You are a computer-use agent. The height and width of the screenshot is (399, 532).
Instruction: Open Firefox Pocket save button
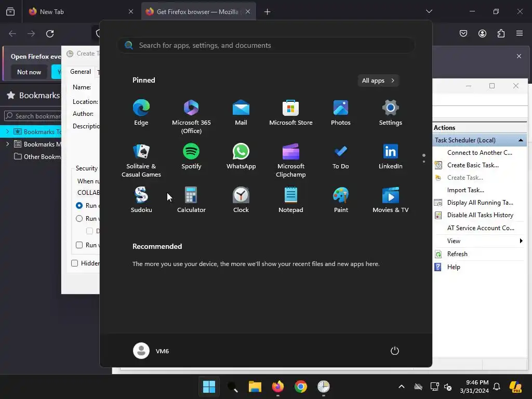(463, 33)
